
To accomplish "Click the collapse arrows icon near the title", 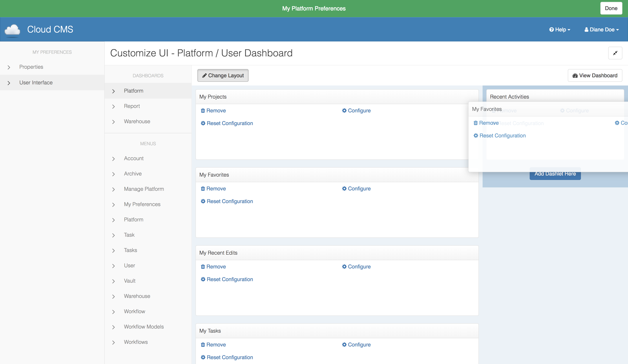I will click(615, 53).
